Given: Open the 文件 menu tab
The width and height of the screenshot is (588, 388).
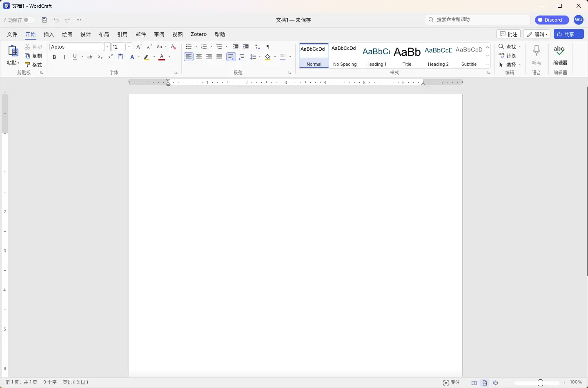Looking at the screenshot, I should pyautogui.click(x=12, y=34).
